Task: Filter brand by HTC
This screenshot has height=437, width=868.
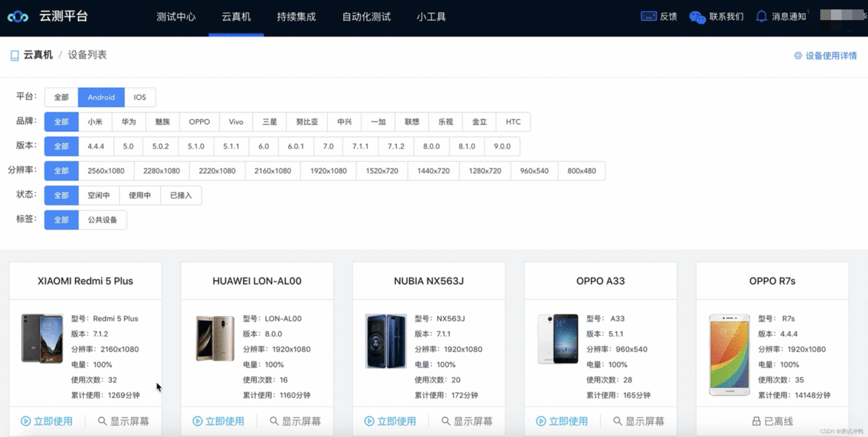Action: 513,122
